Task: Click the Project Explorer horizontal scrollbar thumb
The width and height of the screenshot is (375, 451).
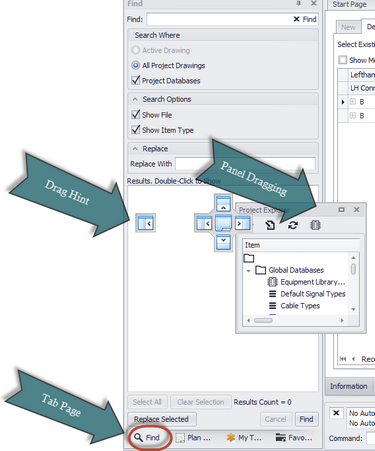Action: click(263, 320)
